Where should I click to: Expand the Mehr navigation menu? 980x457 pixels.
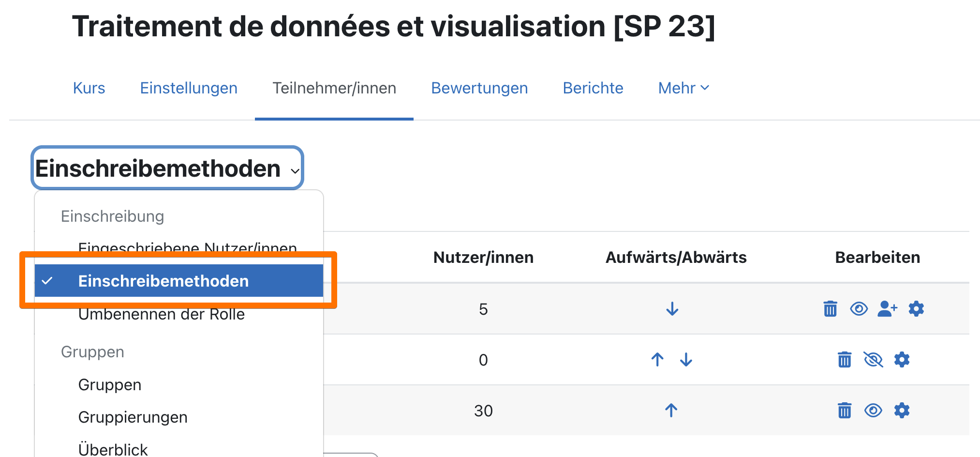[x=683, y=88]
